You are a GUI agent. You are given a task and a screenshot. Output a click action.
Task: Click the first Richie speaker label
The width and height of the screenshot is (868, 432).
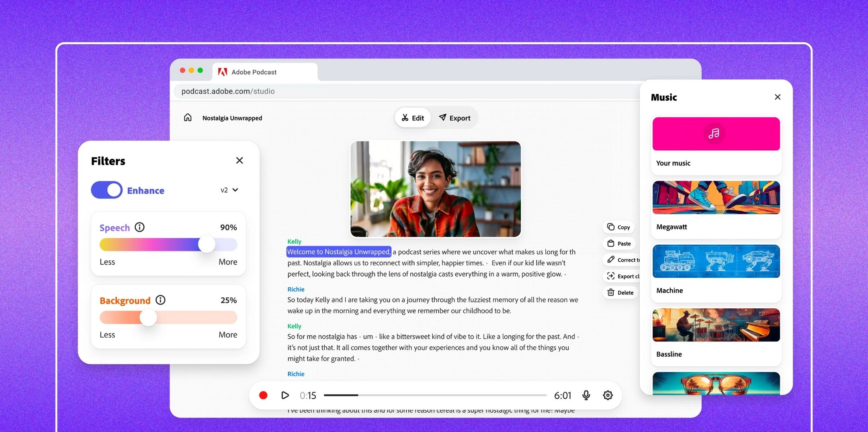(296, 289)
